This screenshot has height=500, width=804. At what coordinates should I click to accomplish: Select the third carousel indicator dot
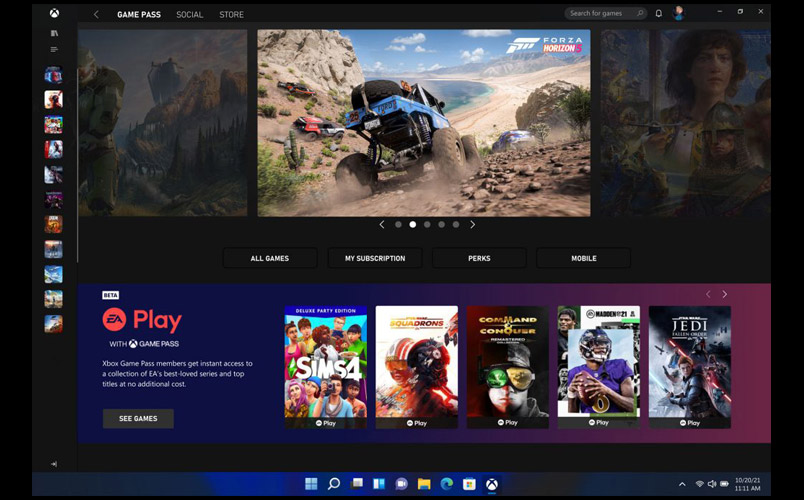point(427,225)
